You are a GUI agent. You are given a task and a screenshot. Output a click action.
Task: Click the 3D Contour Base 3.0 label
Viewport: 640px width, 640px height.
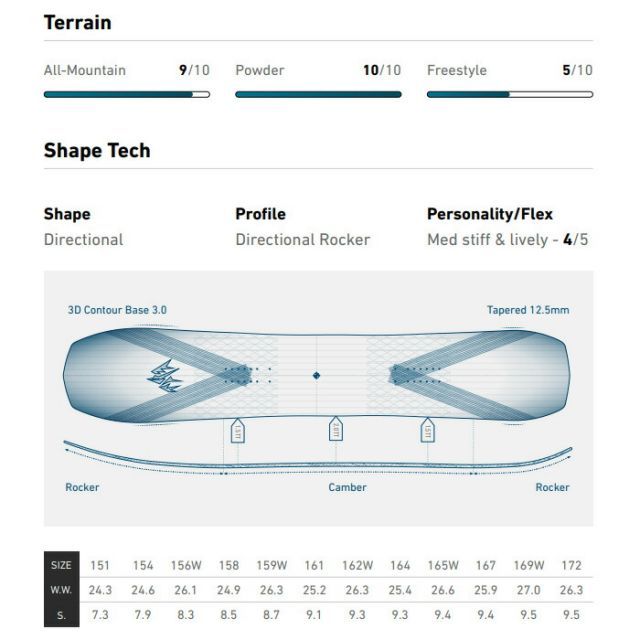coord(117,310)
